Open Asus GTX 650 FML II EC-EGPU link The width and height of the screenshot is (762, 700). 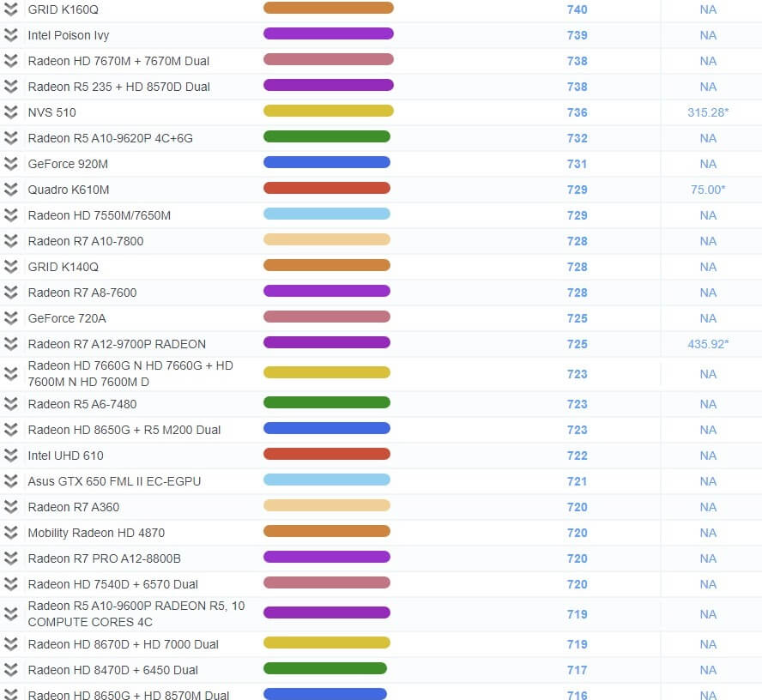click(114, 482)
